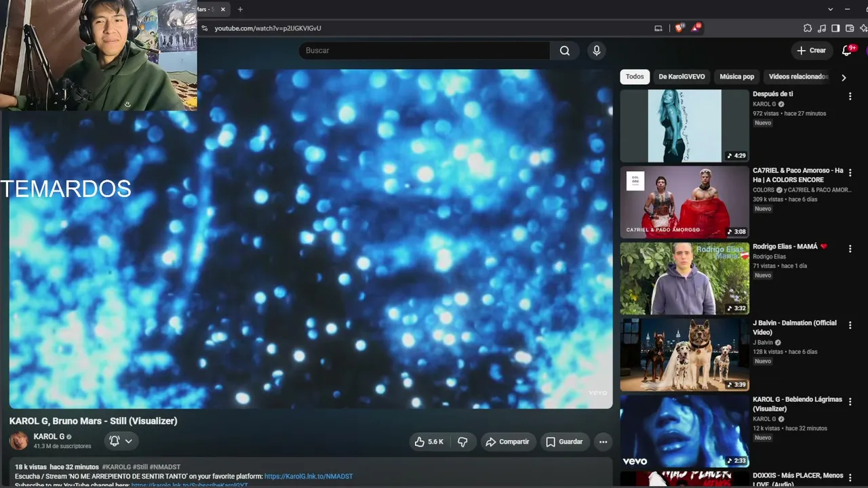868x488 pixels.
Task: Open J Balvin Dalmation thumbnail
Action: click(684, 354)
